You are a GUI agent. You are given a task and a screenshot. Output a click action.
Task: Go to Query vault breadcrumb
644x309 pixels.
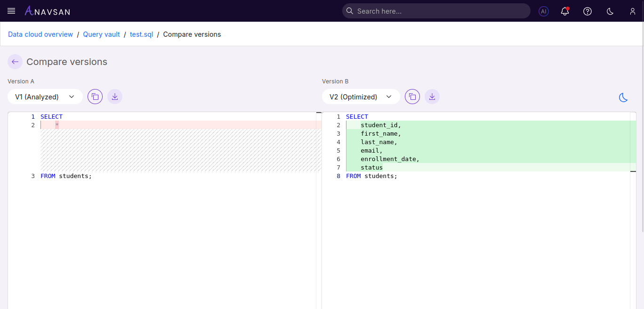(x=101, y=34)
